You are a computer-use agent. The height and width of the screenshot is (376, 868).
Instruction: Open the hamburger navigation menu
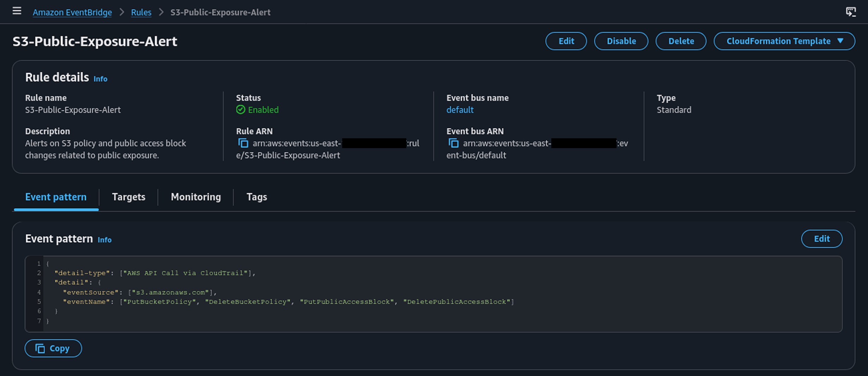(17, 11)
